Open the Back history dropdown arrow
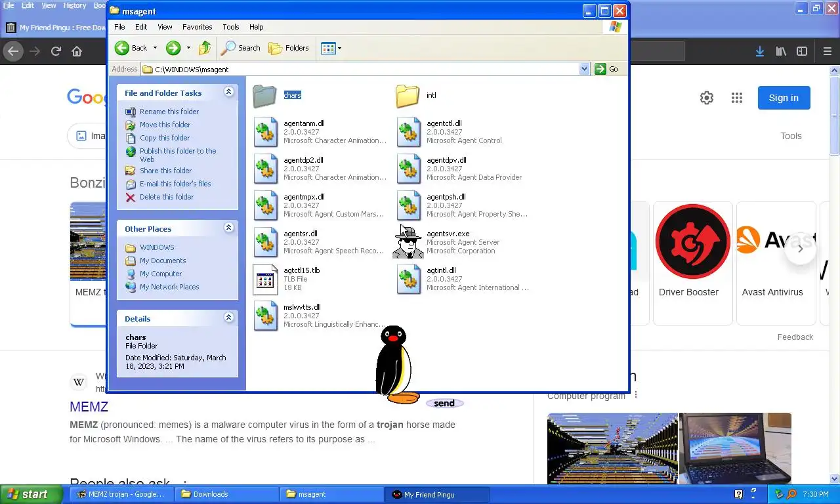The image size is (840, 504). [x=155, y=48]
